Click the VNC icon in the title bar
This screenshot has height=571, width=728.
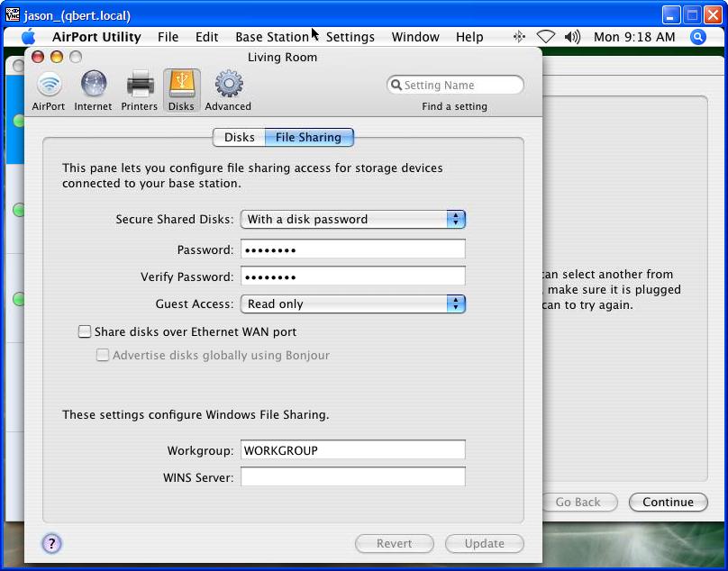(x=12, y=14)
